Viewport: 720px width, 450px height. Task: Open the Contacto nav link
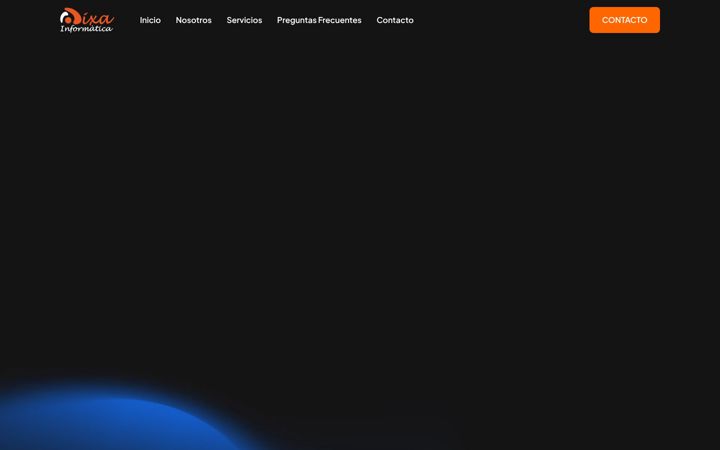395,20
